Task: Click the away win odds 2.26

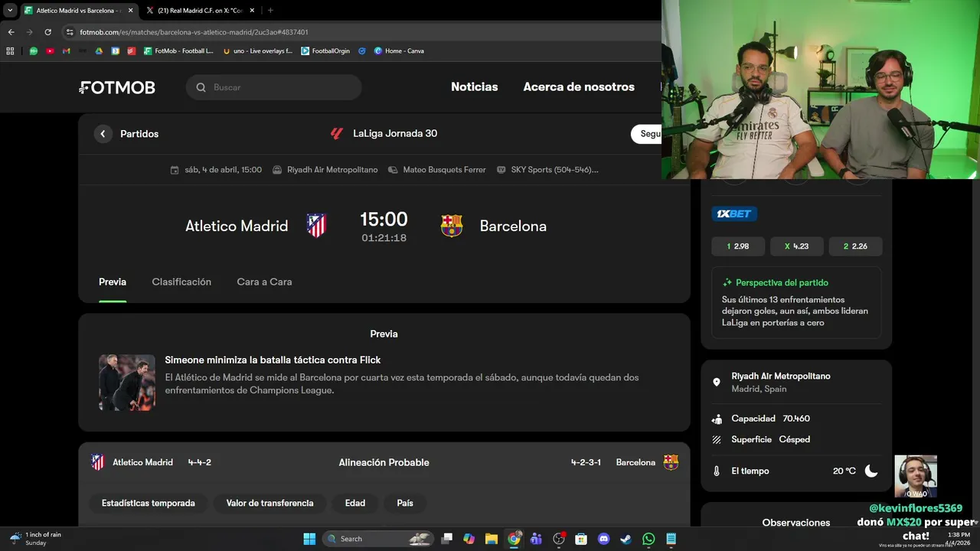Action: click(855, 246)
